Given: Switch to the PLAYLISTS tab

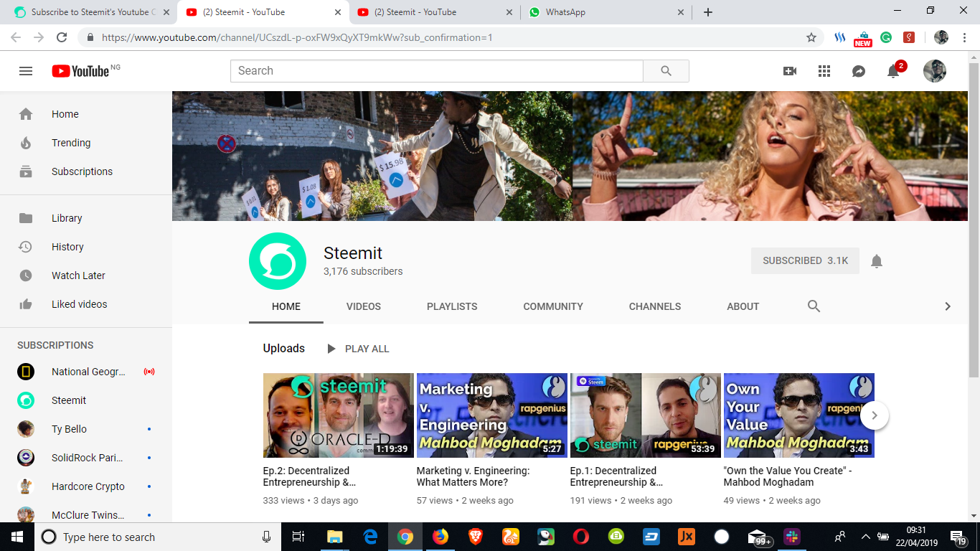Looking at the screenshot, I should (x=452, y=306).
